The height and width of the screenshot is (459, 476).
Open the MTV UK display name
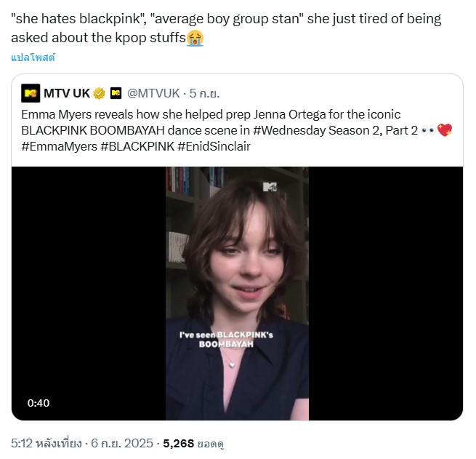tap(67, 93)
